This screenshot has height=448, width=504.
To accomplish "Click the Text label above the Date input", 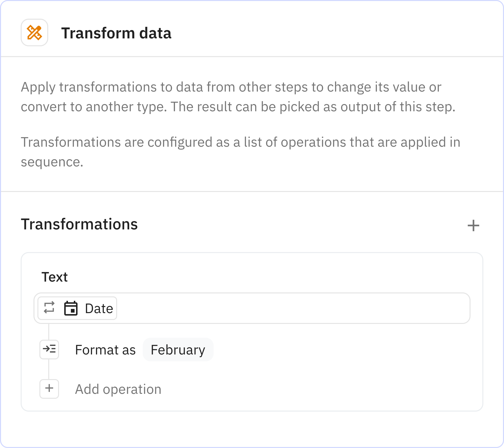I will (55, 277).
